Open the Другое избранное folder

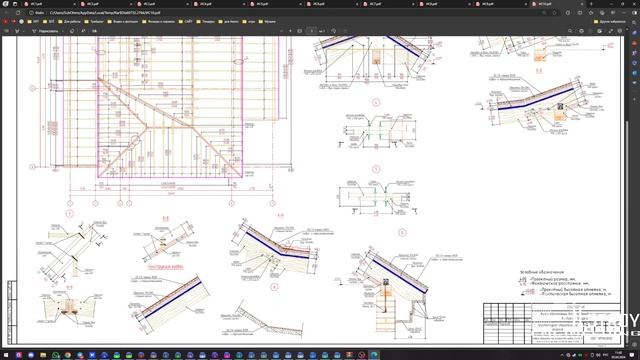click(x=610, y=21)
